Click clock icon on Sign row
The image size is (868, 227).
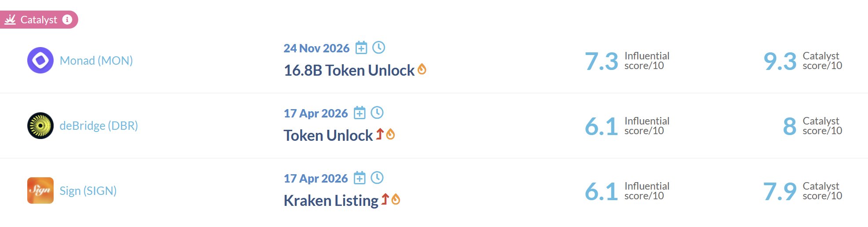tap(377, 178)
